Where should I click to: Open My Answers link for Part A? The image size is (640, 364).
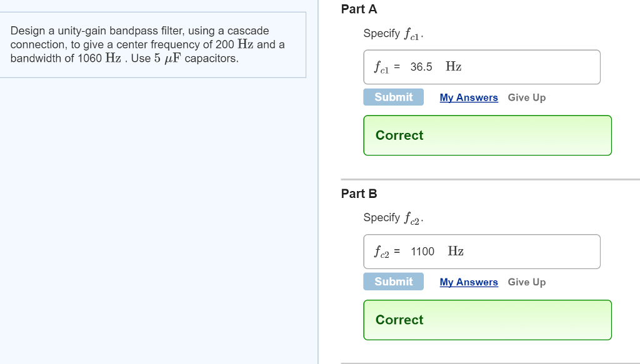pos(469,97)
